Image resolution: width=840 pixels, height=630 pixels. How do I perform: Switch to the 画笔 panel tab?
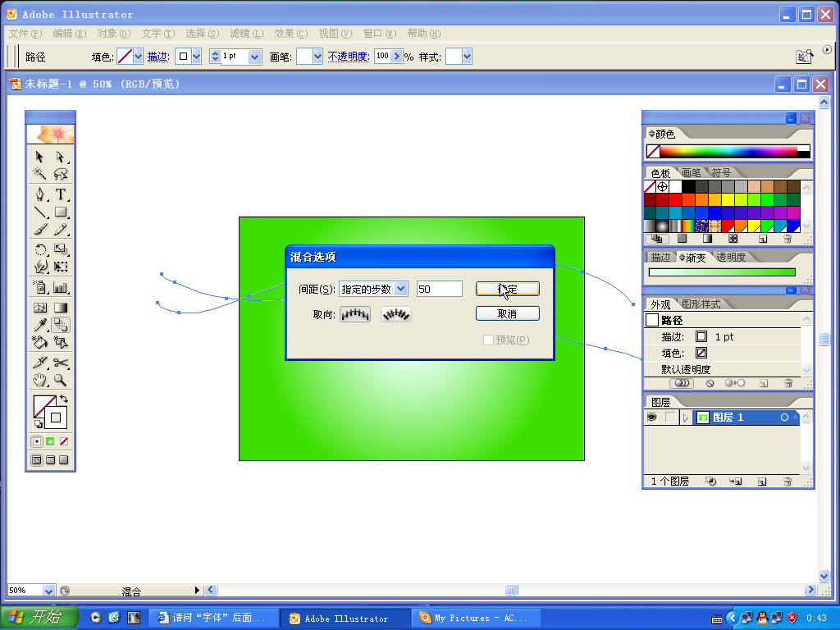(691, 172)
